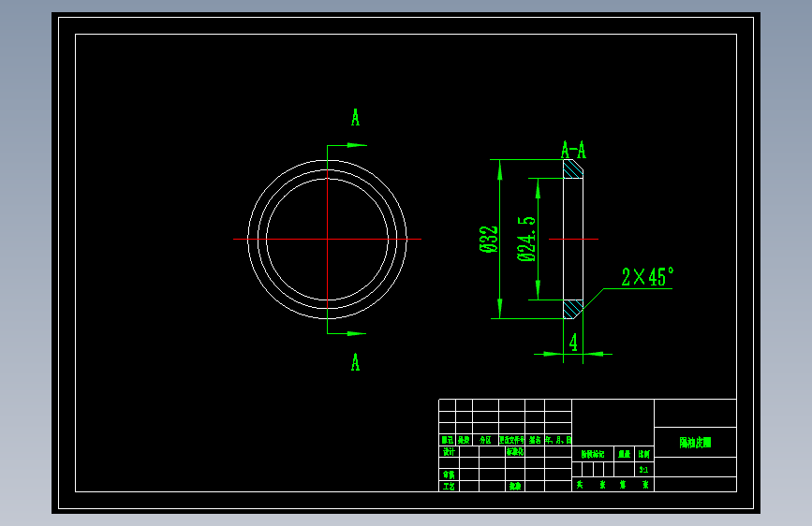Select the Ø32 outer diameter dimension
The width and height of the screenshot is (812, 526).
[489, 239]
